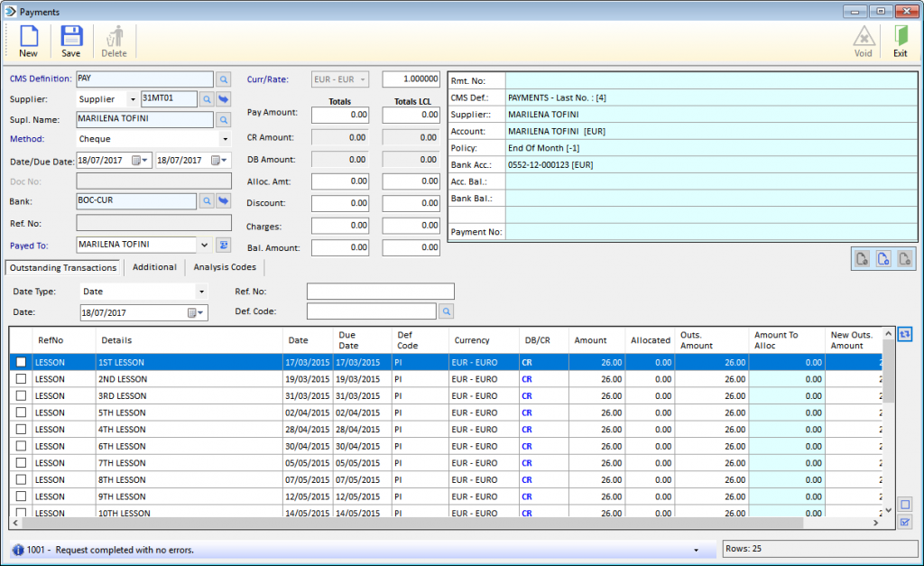Click the blue arrow next to Supplier code
This screenshot has height=566, width=924.
[x=224, y=99]
